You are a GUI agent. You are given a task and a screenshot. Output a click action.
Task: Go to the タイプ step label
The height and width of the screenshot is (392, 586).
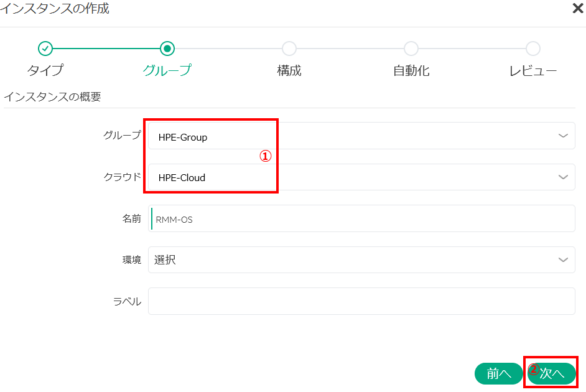tap(45, 70)
